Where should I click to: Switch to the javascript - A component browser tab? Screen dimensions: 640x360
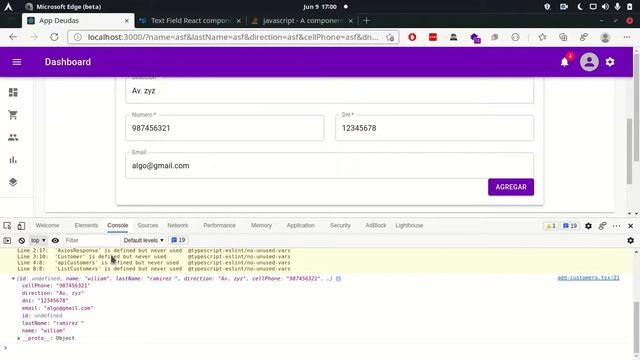click(302, 20)
